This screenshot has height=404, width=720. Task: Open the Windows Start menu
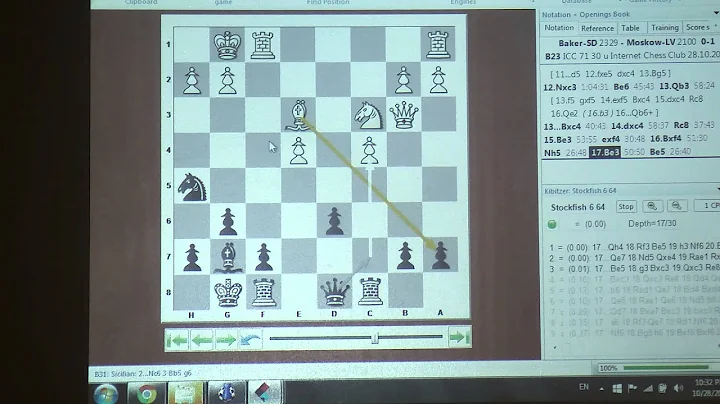pyautogui.click(x=106, y=394)
